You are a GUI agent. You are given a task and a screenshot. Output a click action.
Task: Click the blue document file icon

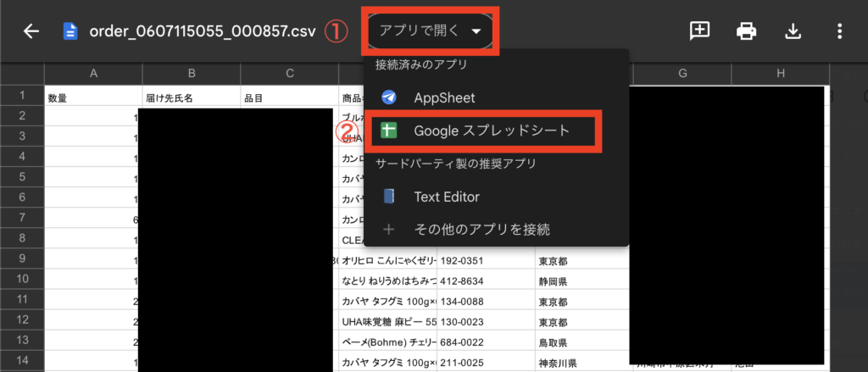(70, 31)
